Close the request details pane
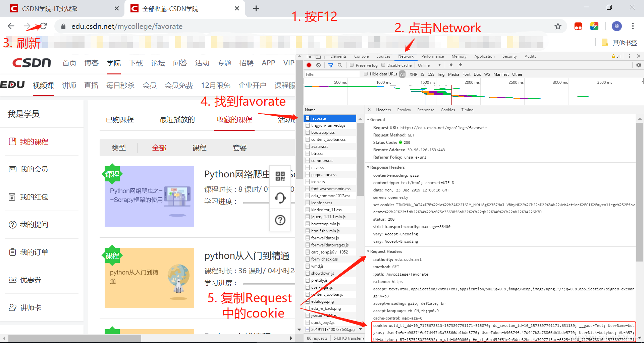 click(x=369, y=110)
